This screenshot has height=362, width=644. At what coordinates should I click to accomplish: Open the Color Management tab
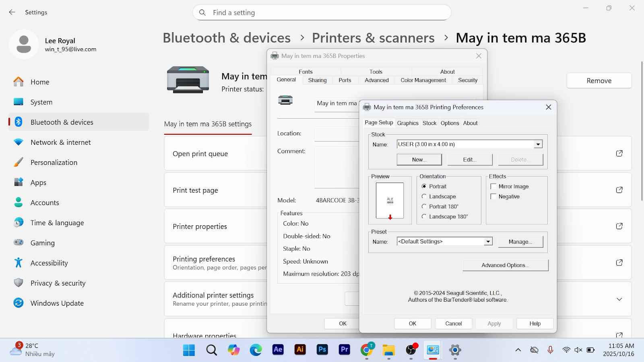(423, 80)
